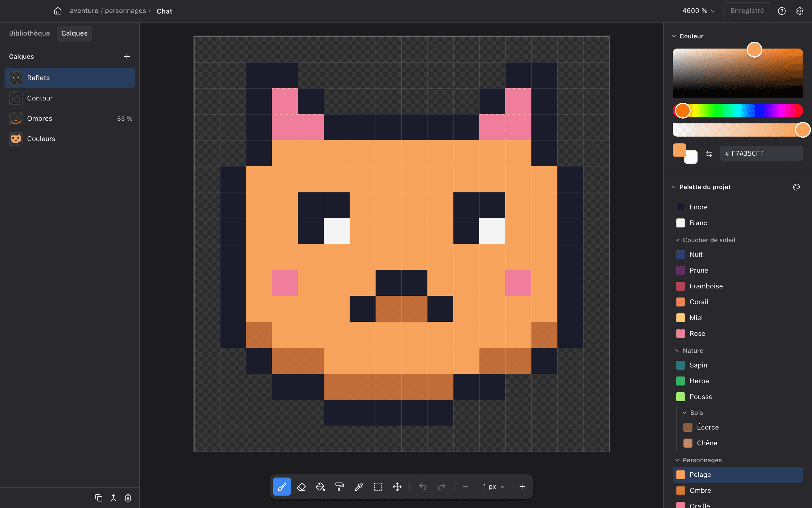Click the hex color input field

pos(761,154)
